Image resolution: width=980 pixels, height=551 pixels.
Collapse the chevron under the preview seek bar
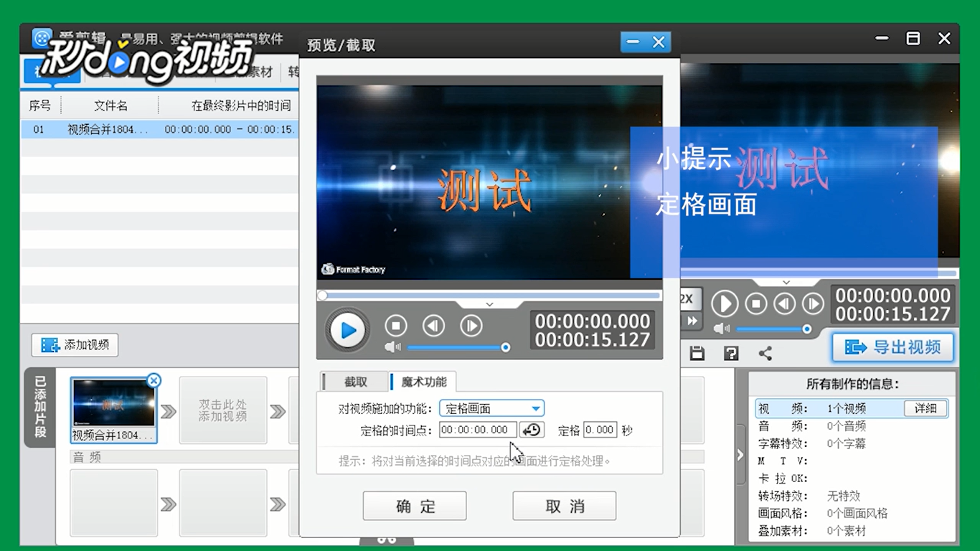(489, 304)
